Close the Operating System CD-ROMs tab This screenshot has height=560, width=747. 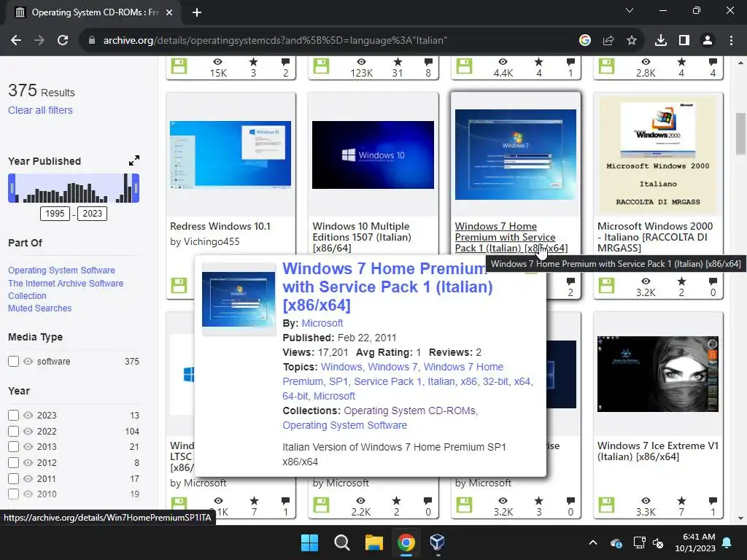169,12
